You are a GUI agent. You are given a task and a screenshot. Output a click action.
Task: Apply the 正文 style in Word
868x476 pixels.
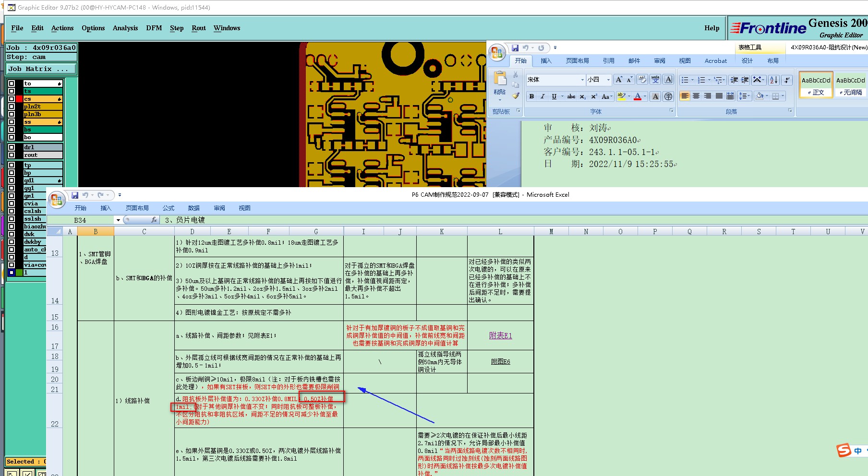(816, 84)
